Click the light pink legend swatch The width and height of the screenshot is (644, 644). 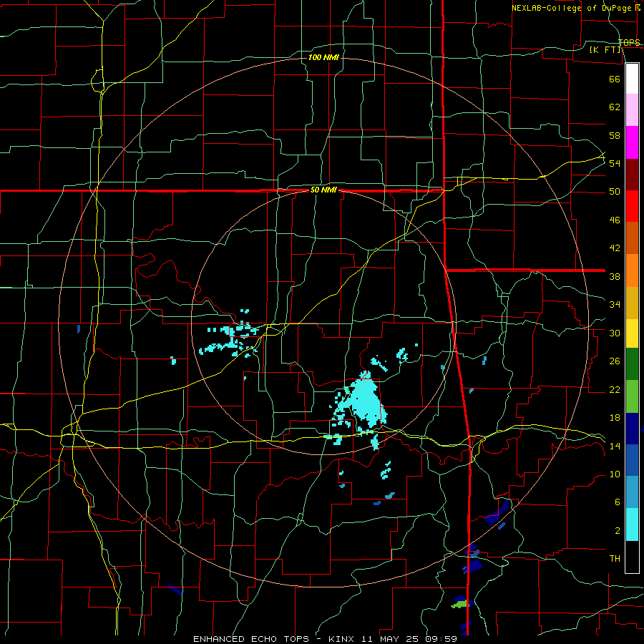[x=632, y=110]
